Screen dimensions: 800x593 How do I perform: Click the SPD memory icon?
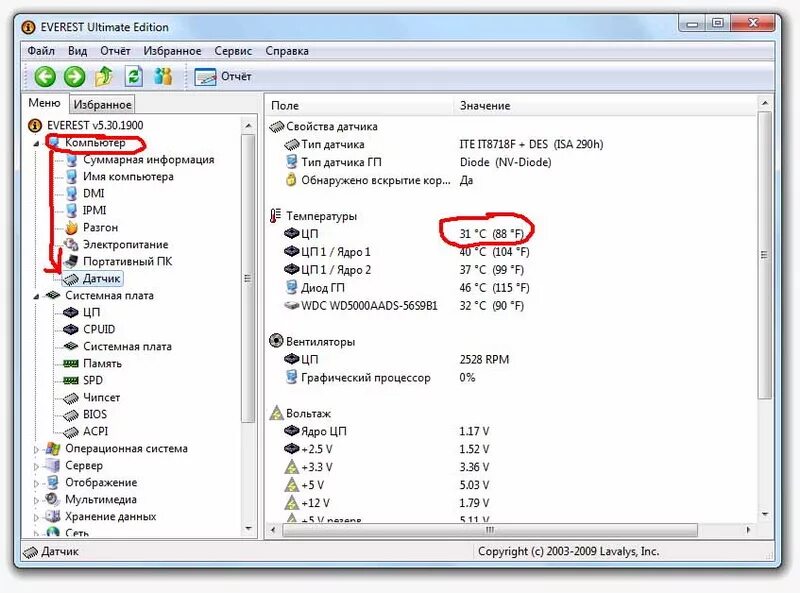click(70, 380)
